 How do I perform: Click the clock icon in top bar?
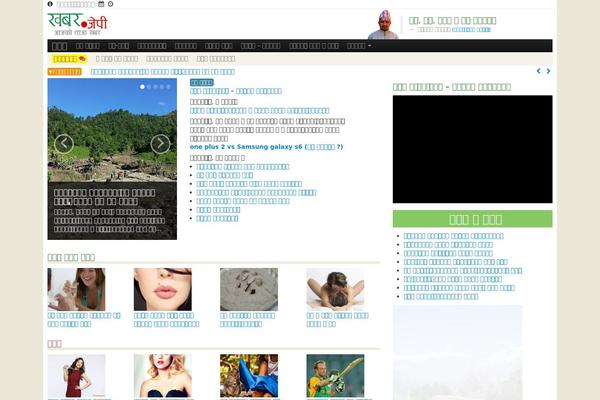(111, 4)
